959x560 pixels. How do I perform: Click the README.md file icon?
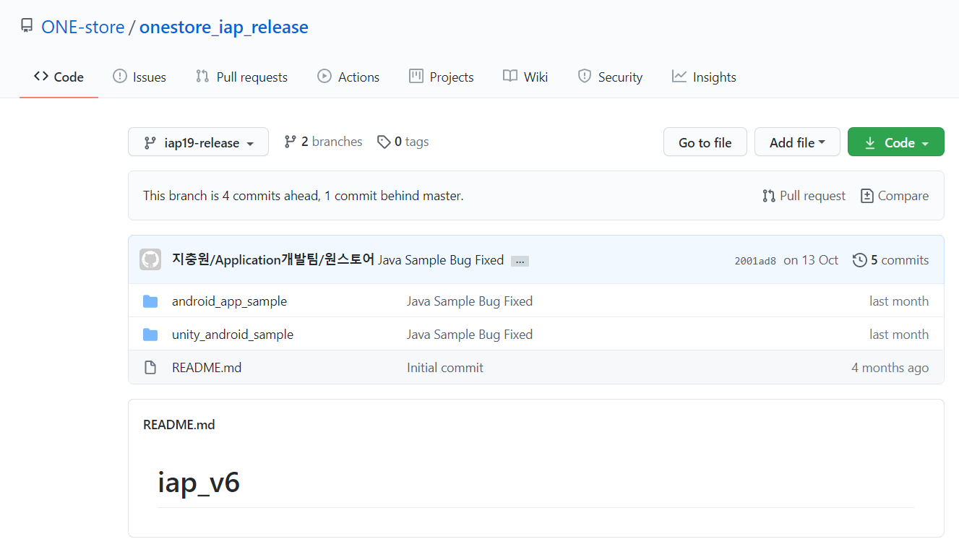(x=150, y=368)
